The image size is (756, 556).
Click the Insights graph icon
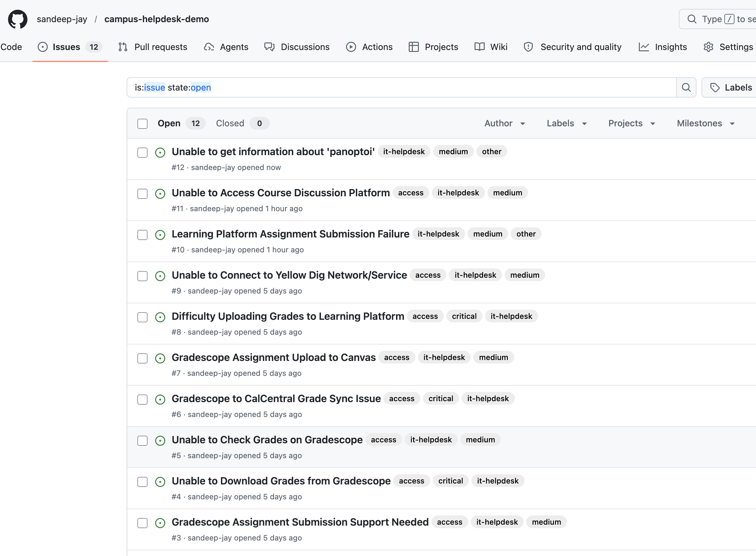tap(644, 47)
